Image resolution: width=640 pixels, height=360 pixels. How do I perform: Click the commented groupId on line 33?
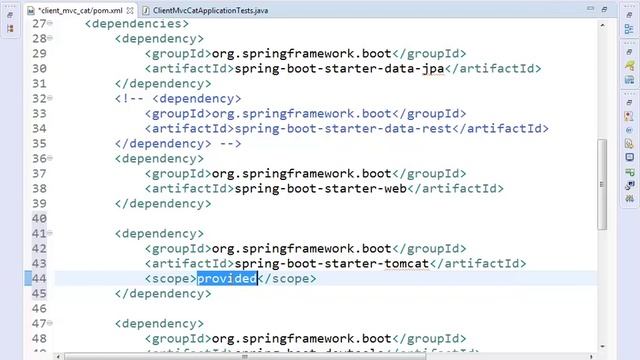pyautogui.click(x=302, y=113)
